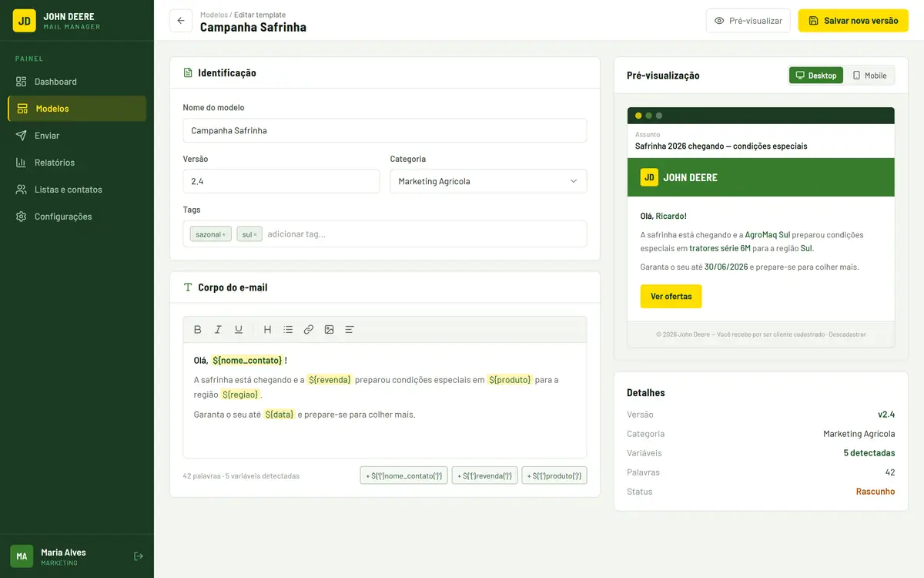Click the ${data} variable in body
Screen dimensions: 924x578
280,415
